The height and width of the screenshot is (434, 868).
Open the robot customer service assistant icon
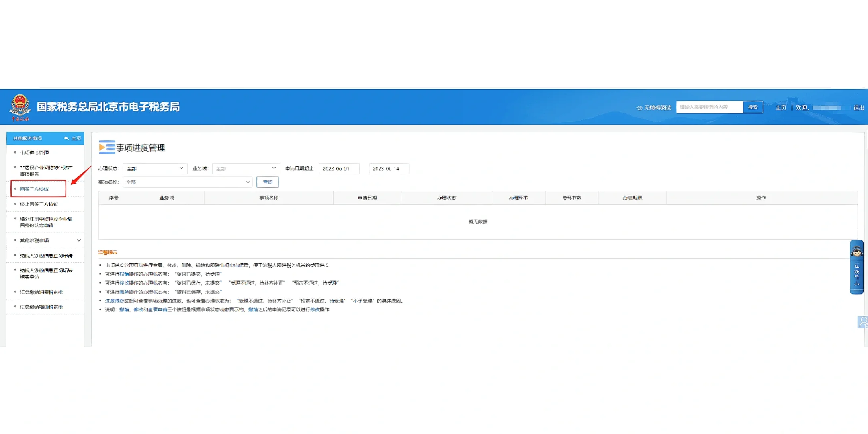856,252
